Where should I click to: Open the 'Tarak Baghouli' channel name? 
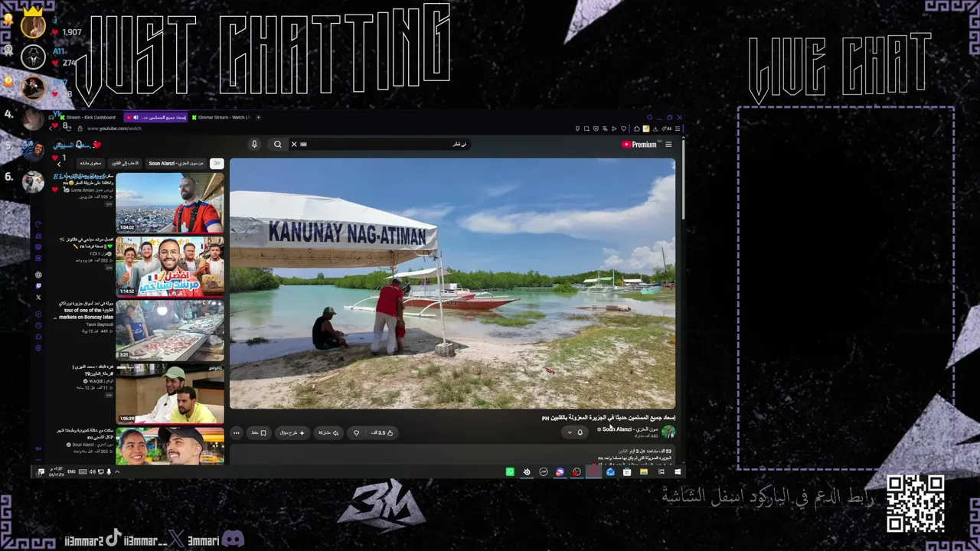click(x=99, y=324)
